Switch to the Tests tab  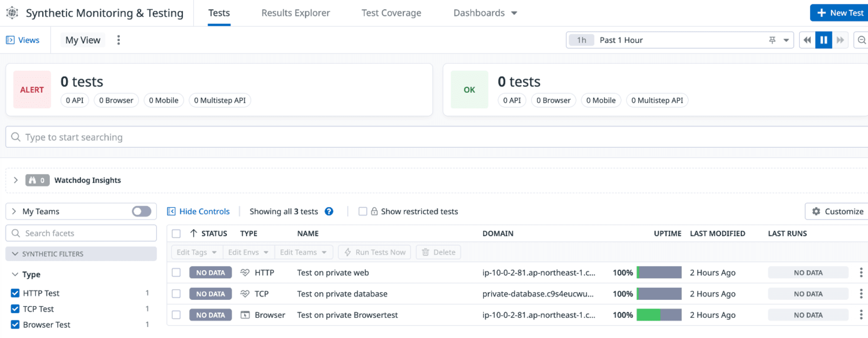pos(219,13)
